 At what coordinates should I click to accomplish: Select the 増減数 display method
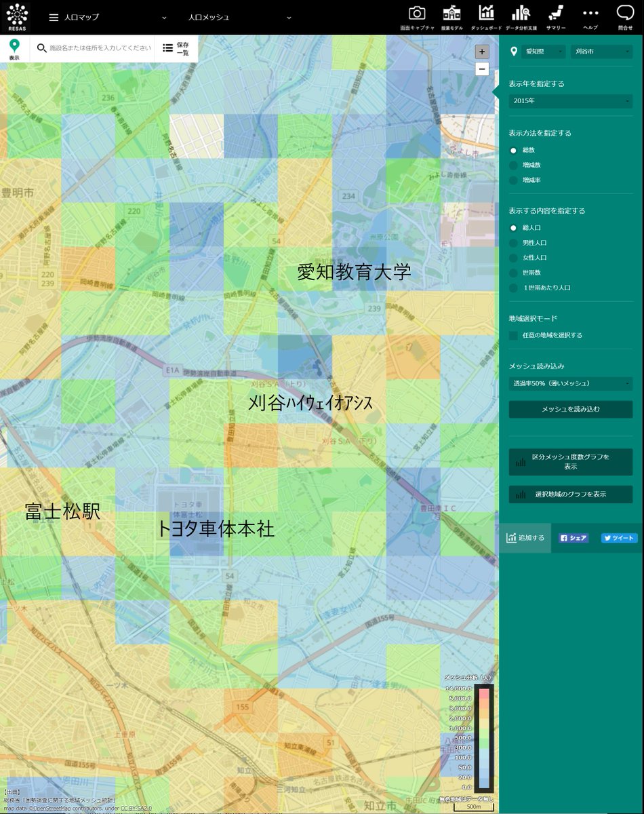(513, 165)
